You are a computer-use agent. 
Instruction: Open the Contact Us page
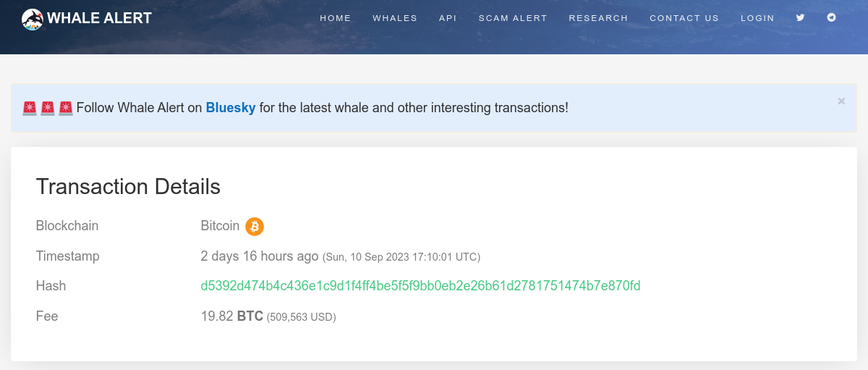click(684, 18)
